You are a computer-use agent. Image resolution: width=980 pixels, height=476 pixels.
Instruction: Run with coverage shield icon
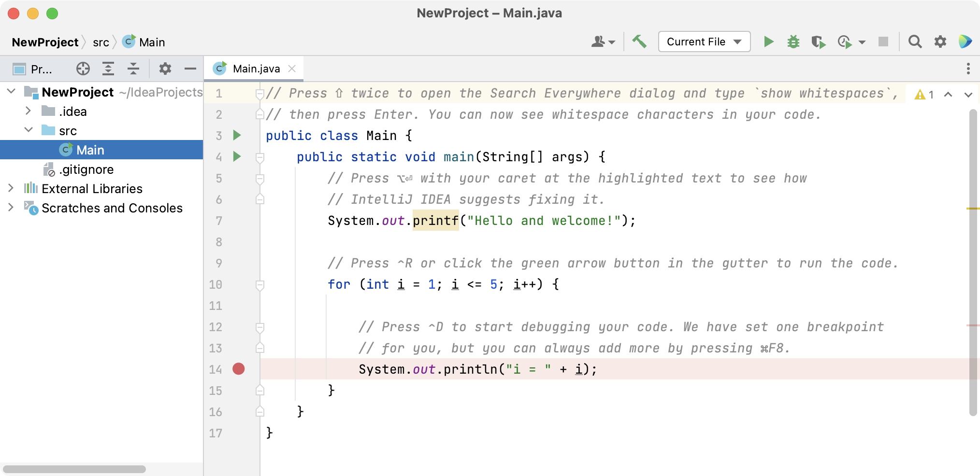point(819,42)
